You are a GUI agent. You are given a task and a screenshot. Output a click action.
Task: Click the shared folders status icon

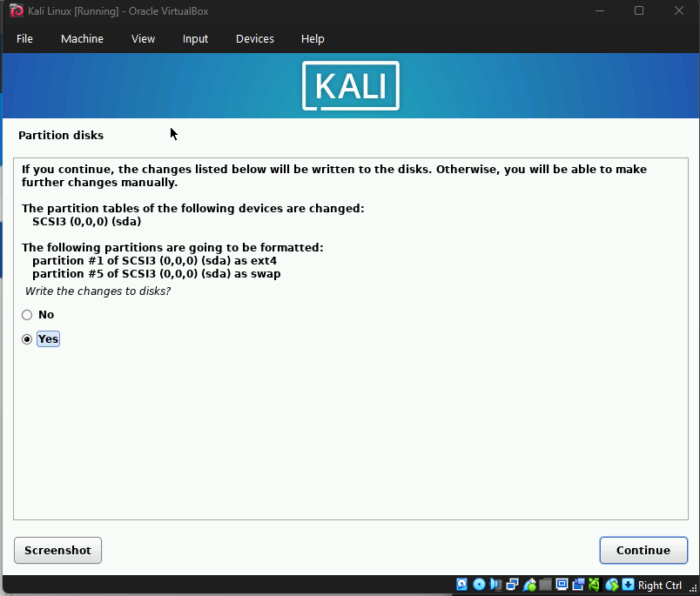(545, 585)
